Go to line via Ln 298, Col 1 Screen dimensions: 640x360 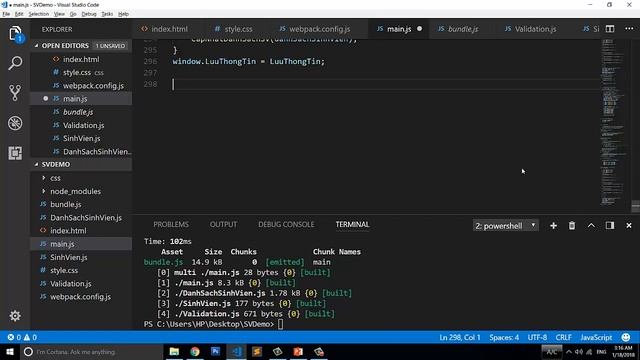460,337
